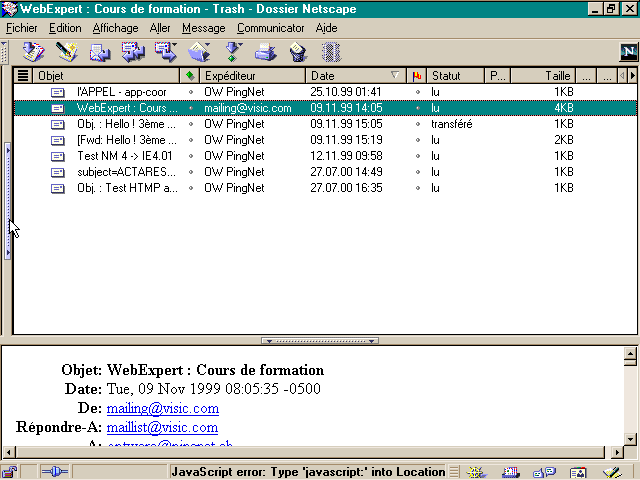
Task: Toggle the flag dot for the 25.10.99 01:41 message
Action: [418, 92]
